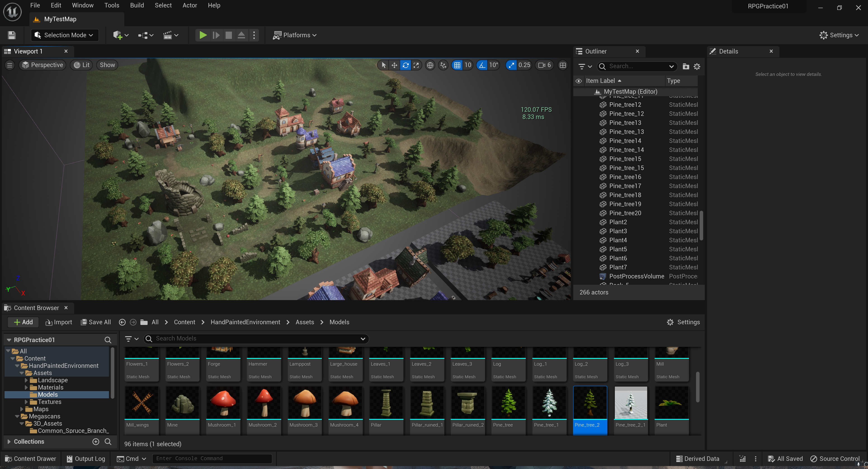
Task: Select the scale transform tool
Action: pyautogui.click(x=416, y=65)
